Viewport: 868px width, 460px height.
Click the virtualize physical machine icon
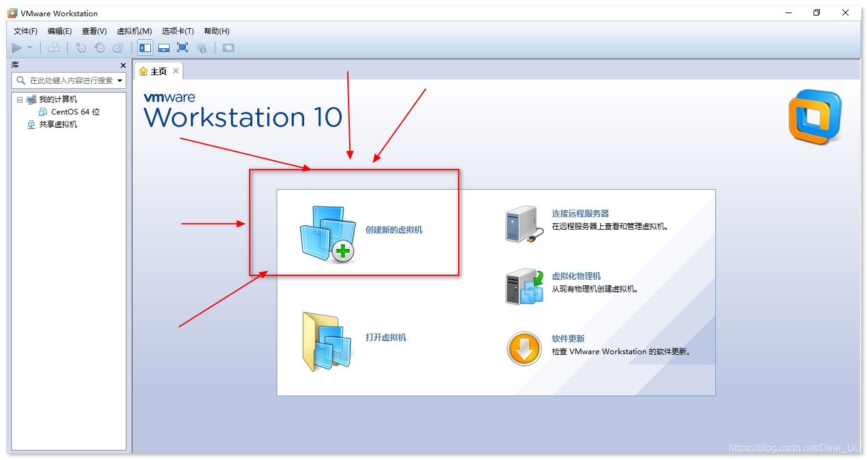coord(524,287)
